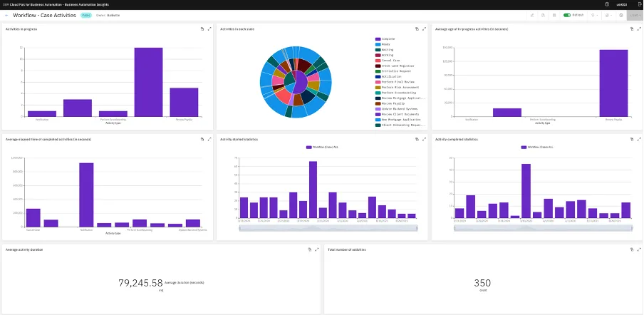
Task: Click the range slider under Activity started statistics
Action: pyautogui.click(x=328, y=228)
